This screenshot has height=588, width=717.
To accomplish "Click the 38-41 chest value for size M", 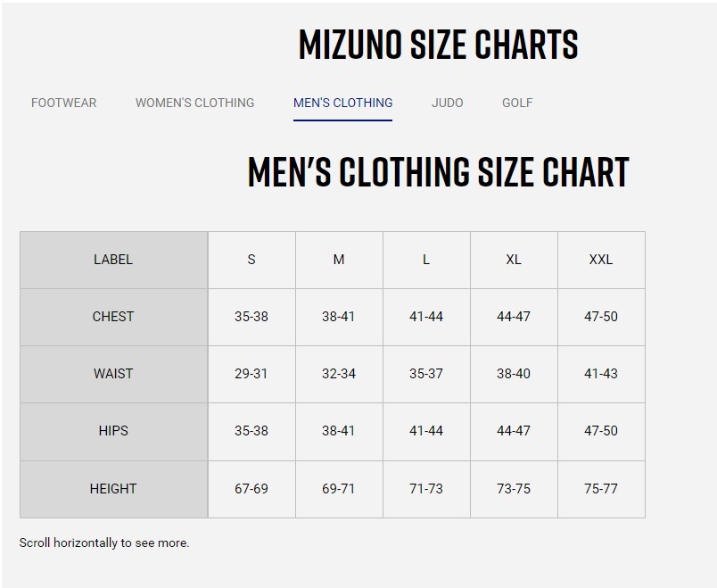I will (x=338, y=317).
